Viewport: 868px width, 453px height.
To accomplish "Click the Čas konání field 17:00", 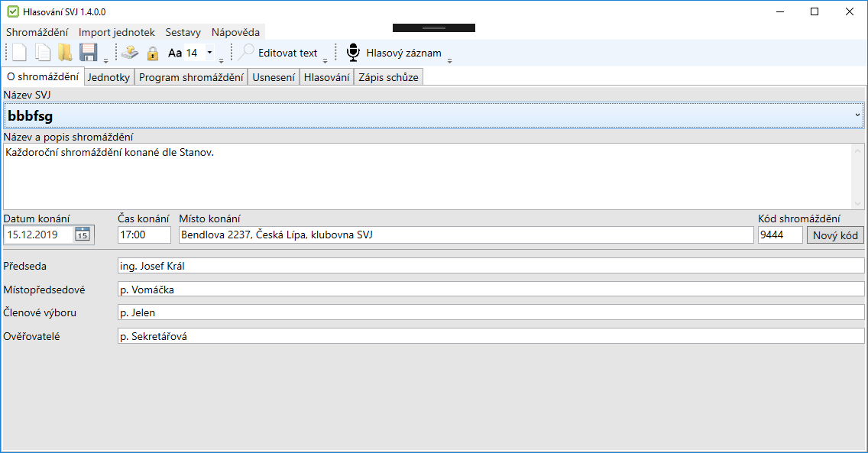I will point(144,235).
